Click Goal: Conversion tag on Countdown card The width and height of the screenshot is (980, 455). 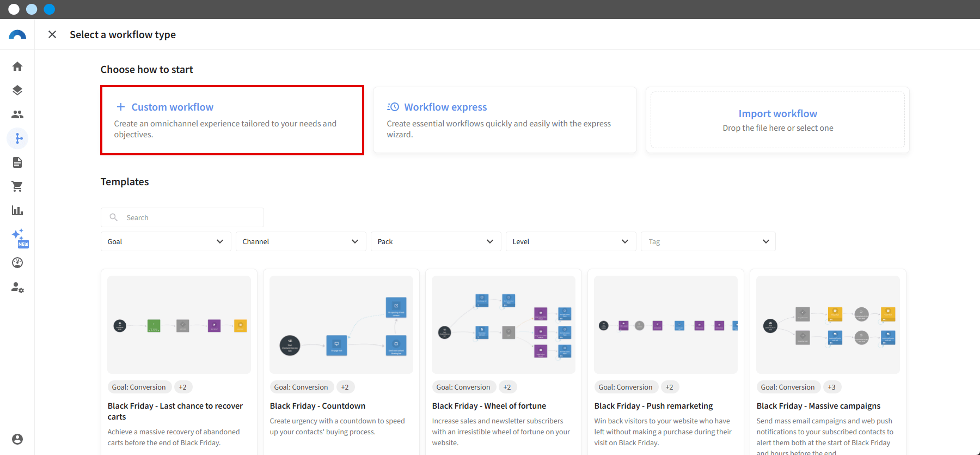point(301,387)
